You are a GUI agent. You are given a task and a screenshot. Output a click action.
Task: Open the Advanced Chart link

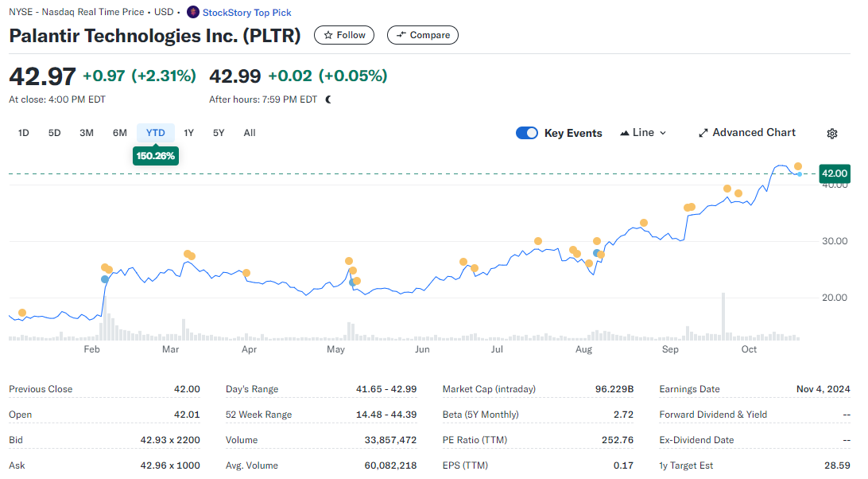[x=747, y=133]
